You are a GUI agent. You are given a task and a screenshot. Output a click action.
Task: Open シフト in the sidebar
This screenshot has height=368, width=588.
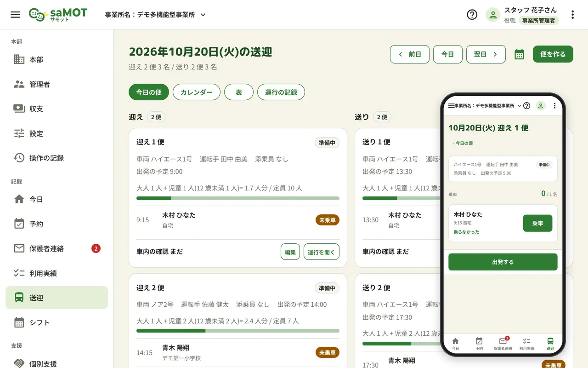pos(57,322)
